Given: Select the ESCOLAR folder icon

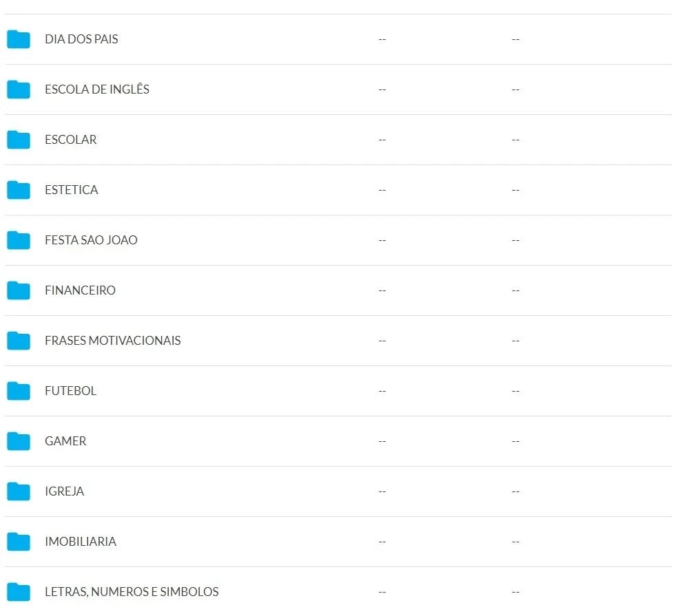Looking at the screenshot, I should tap(19, 140).
